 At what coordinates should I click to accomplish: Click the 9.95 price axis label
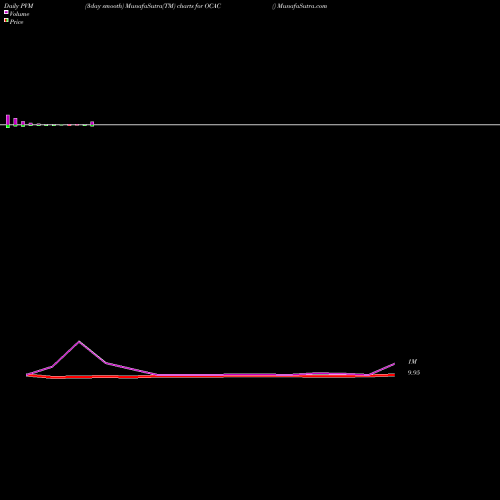414,373
